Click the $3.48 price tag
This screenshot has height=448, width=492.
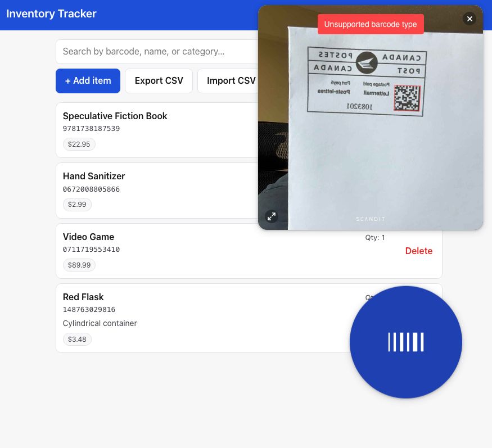77,339
